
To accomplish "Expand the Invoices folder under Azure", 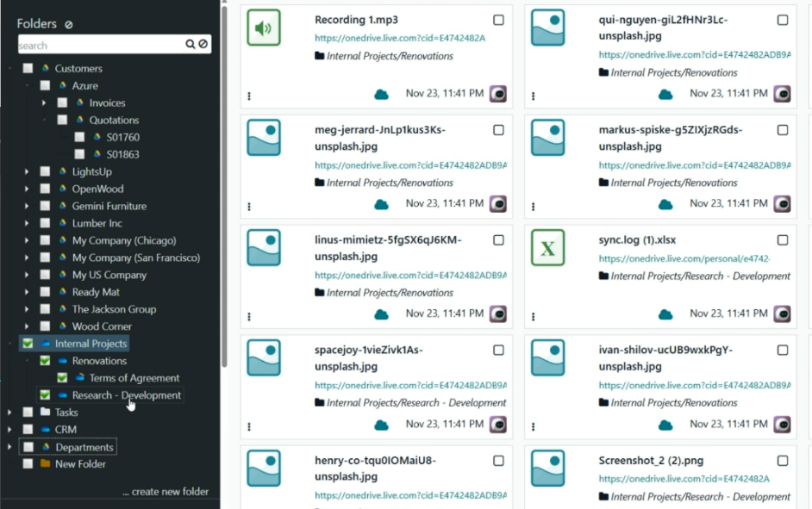I will pyautogui.click(x=44, y=103).
